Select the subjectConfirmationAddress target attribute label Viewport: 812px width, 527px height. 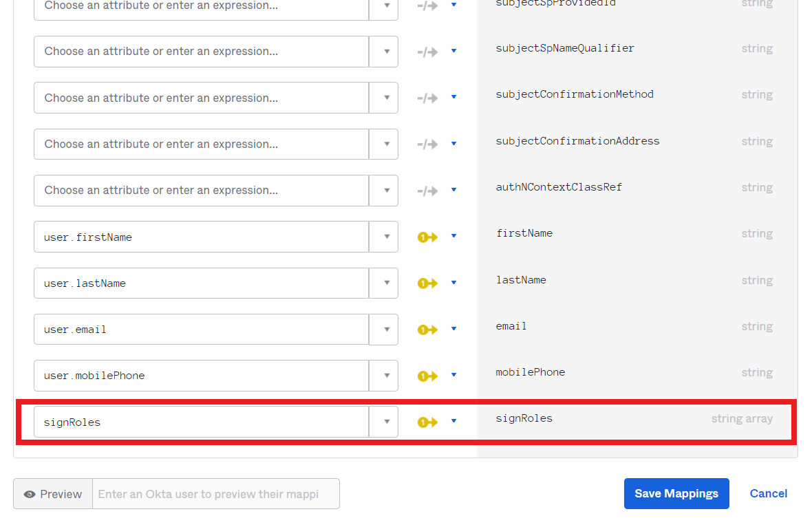(577, 141)
